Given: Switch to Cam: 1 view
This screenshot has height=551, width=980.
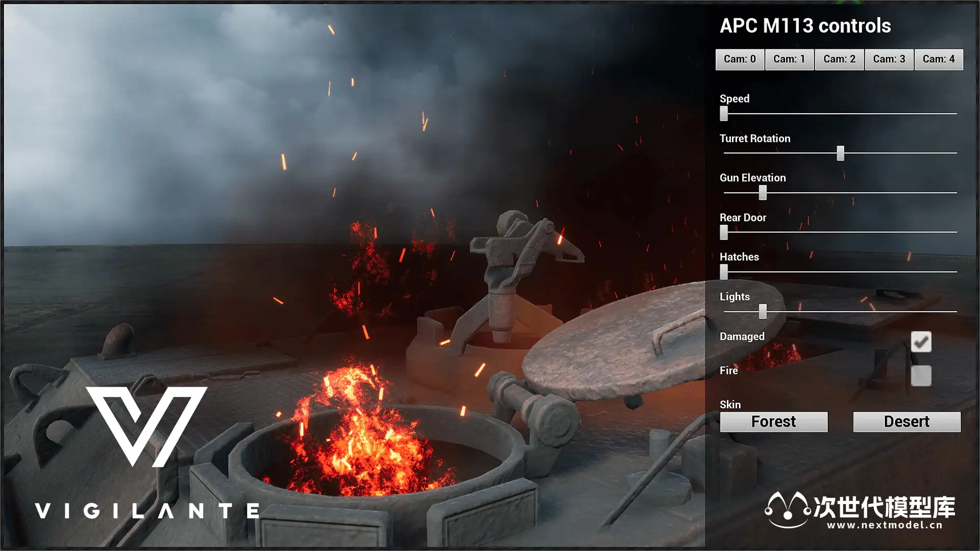Looking at the screenshot, I should pyautogui.click(x=789, y=59).
